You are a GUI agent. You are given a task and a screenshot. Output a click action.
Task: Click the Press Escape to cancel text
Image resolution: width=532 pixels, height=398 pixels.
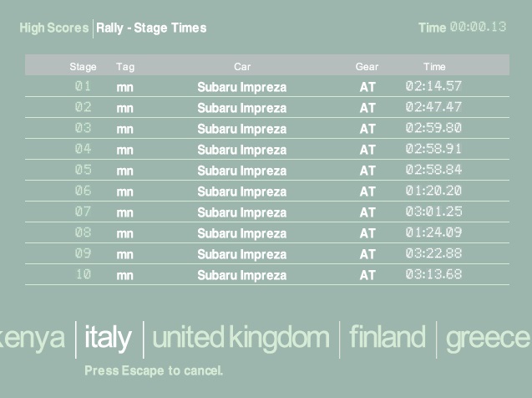[154, 370]
